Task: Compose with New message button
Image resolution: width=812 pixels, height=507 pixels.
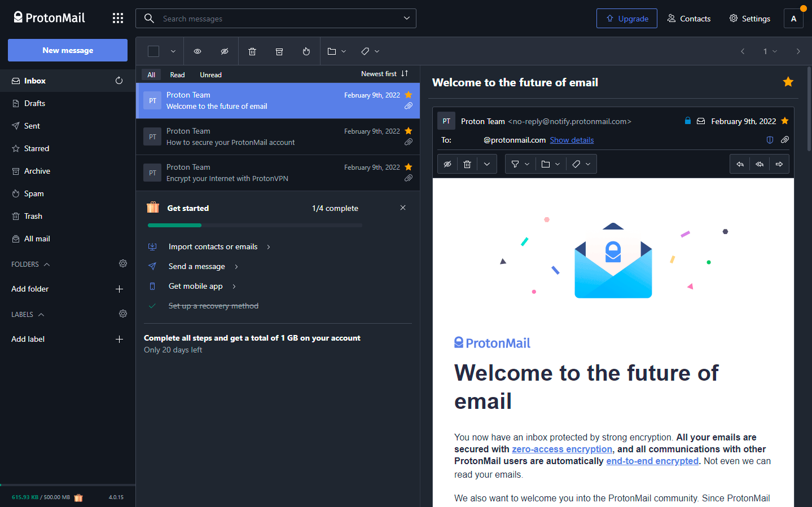Action: [x=68, y=50]
